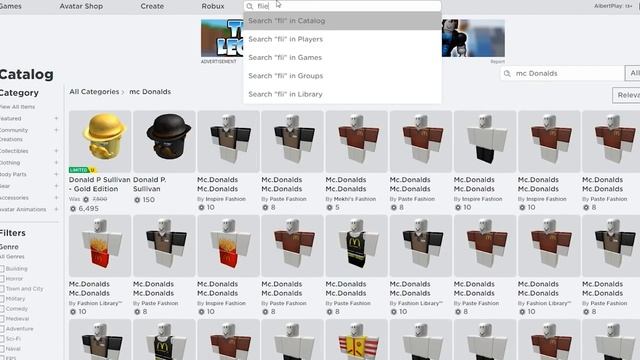Check the Medieval genre box
640x360 pixels.
[2, 318]
